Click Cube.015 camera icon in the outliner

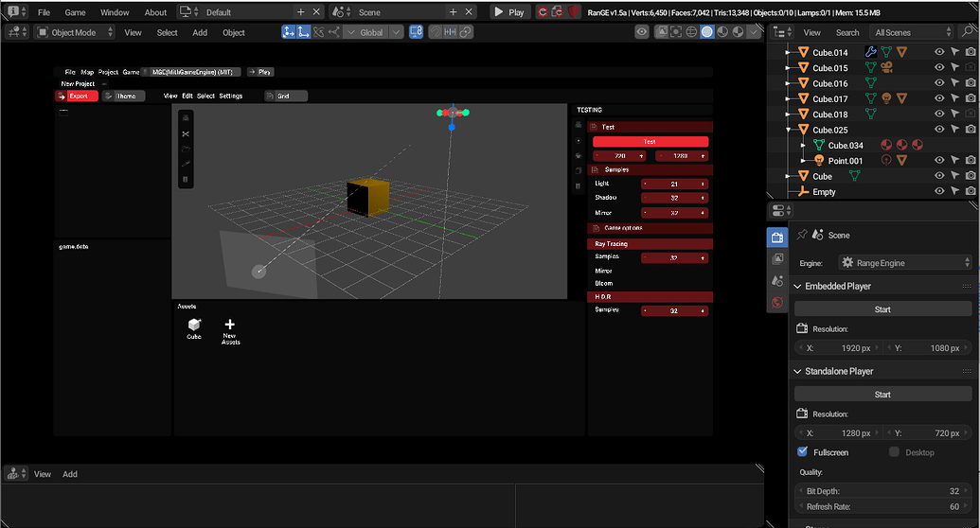(x=886, y=67)
